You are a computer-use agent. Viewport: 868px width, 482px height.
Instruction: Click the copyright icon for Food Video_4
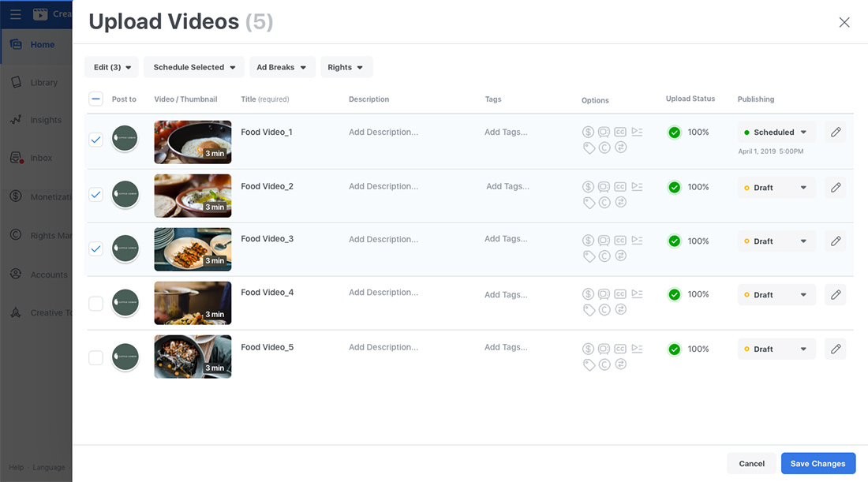[604, 310]
